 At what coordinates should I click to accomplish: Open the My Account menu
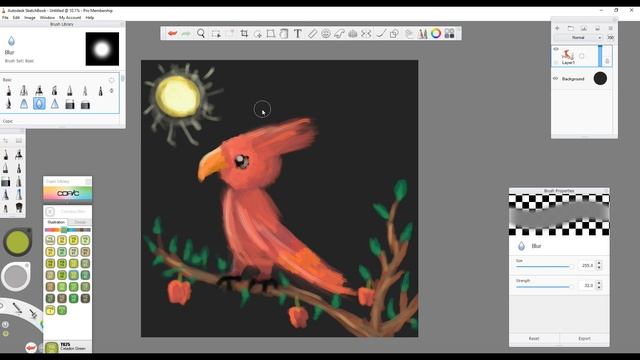pyautogui.click(x=70, y=18)
